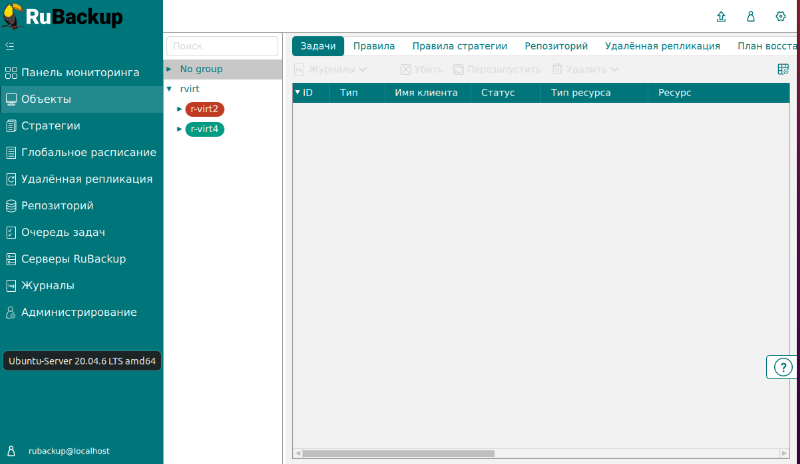Click the Поиск search field
This screenshot has height=464, width=800.
coord(222,46)
